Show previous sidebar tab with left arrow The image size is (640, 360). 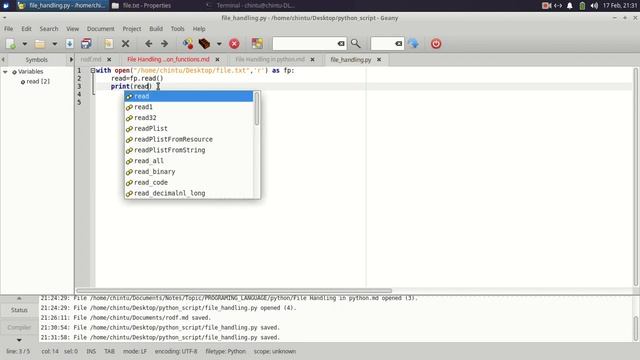[3, 60]
